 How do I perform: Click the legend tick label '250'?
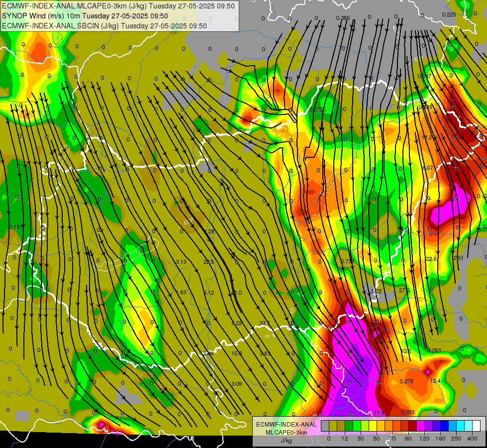pyautogui.click(x=456, y=439)
